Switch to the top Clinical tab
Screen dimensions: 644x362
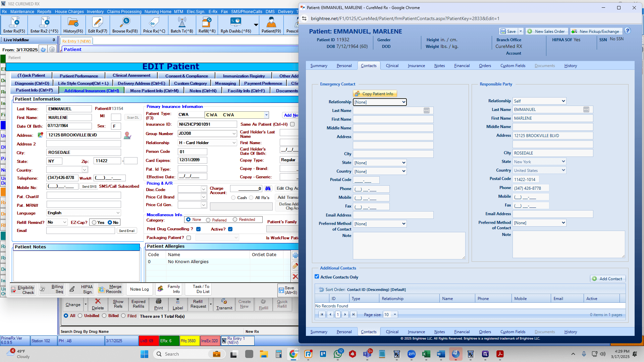[x=392, y=66]
